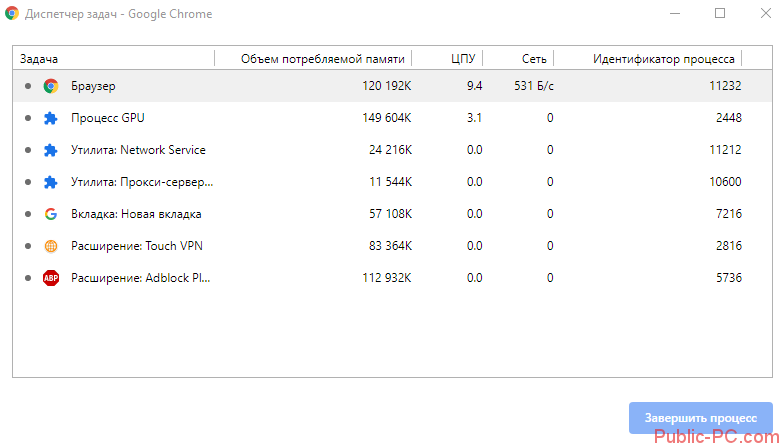Sort by the Сеть column header

pos(533,59)
